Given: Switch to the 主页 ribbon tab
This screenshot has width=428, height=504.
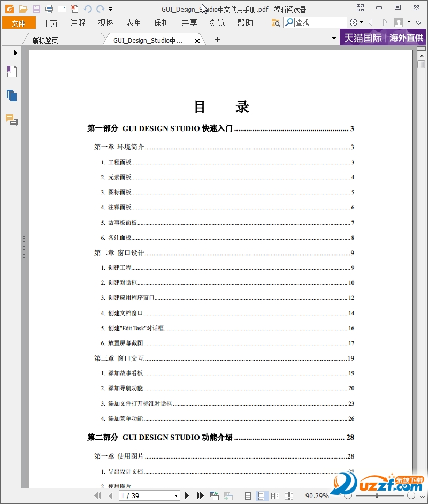Looking at the screenshot, I should (50, 23).
